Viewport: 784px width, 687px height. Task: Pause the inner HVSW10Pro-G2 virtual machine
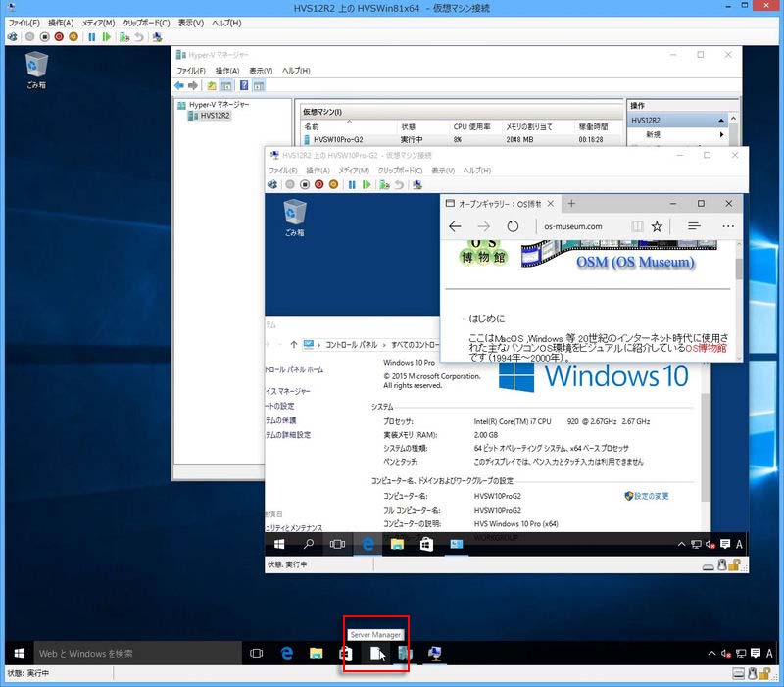pos(352,184)
